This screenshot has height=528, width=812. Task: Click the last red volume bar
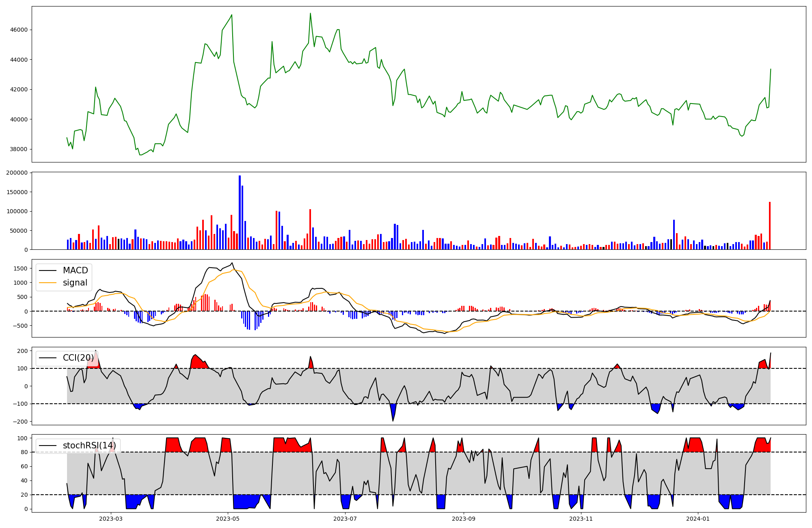click(x=769, y=226)
